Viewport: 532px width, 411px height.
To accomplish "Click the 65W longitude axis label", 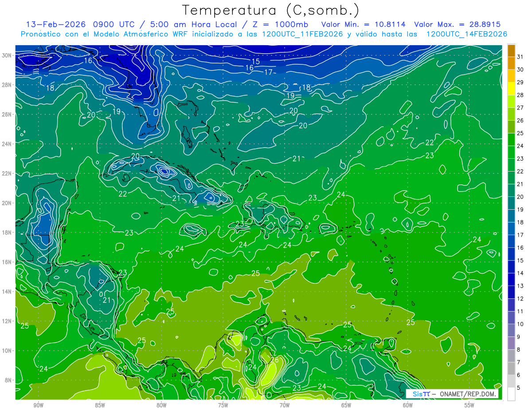I will [x=346, y=405].
